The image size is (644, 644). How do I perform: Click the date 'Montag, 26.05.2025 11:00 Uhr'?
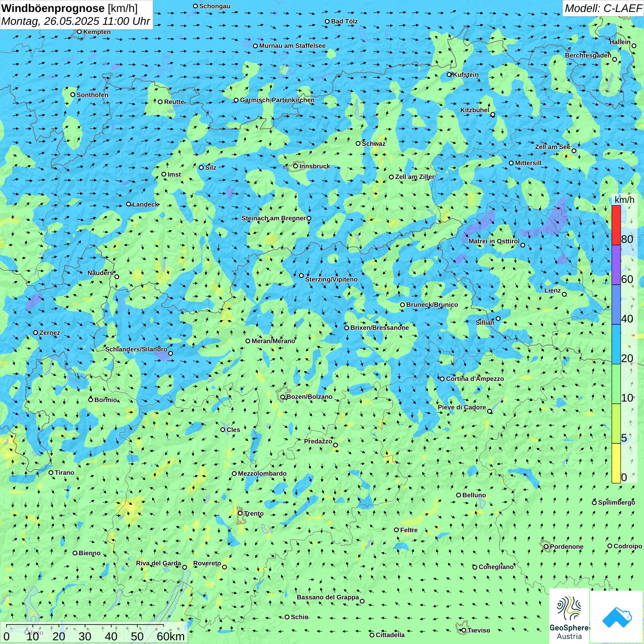coord(76,21)
